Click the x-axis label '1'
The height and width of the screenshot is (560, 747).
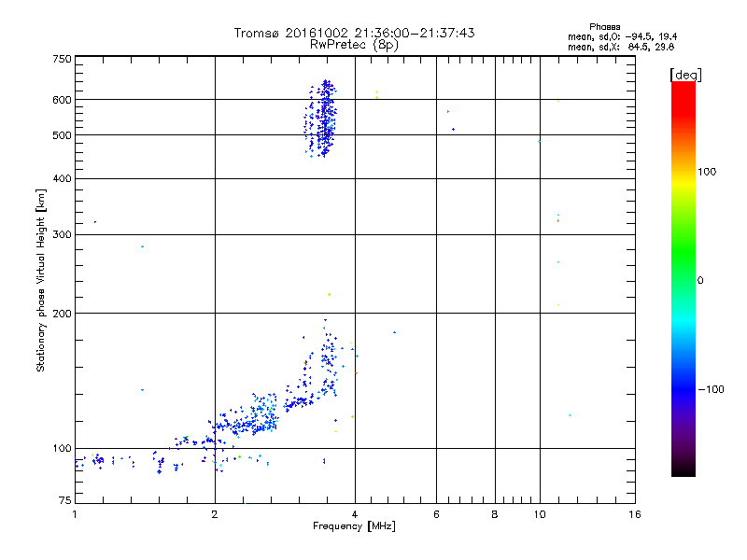(75, 514)
